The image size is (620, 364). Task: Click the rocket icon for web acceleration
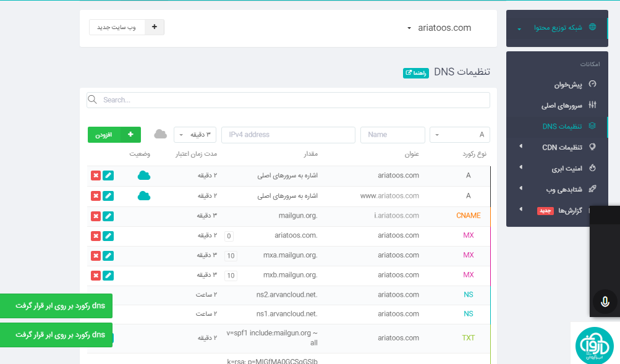point(592,189)
